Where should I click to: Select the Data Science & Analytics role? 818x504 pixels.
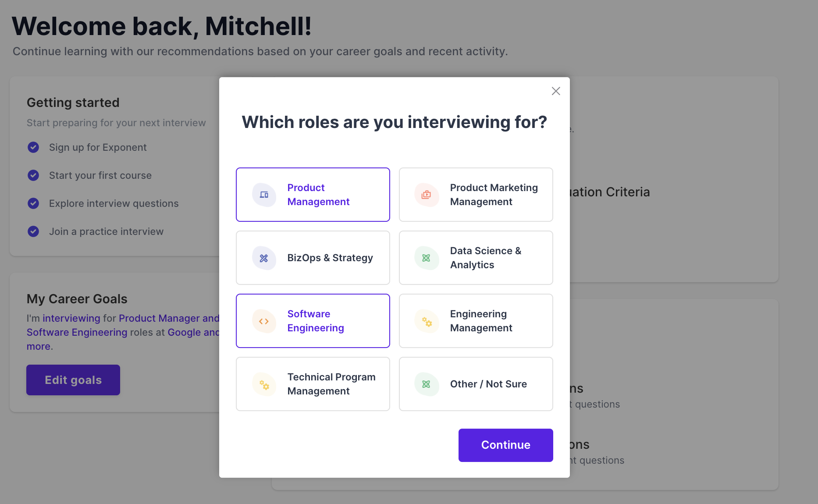point(476,258)
